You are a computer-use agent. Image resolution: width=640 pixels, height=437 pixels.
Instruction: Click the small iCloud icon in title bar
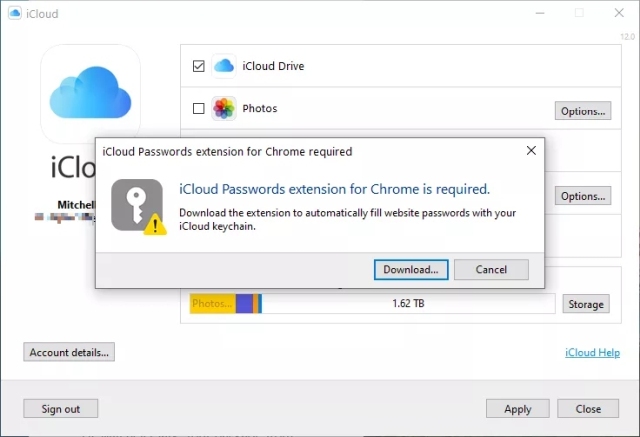pyautogui.click(x=15, y=13)
